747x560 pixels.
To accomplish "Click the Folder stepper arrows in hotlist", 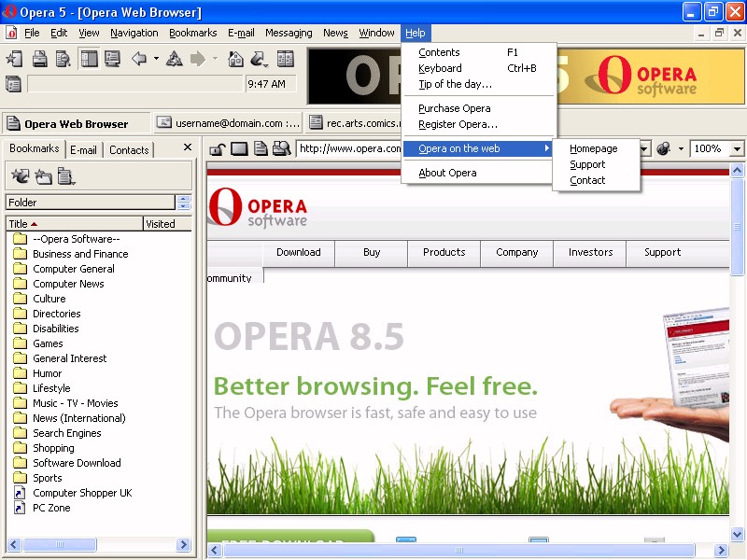I will click(183, 203).
